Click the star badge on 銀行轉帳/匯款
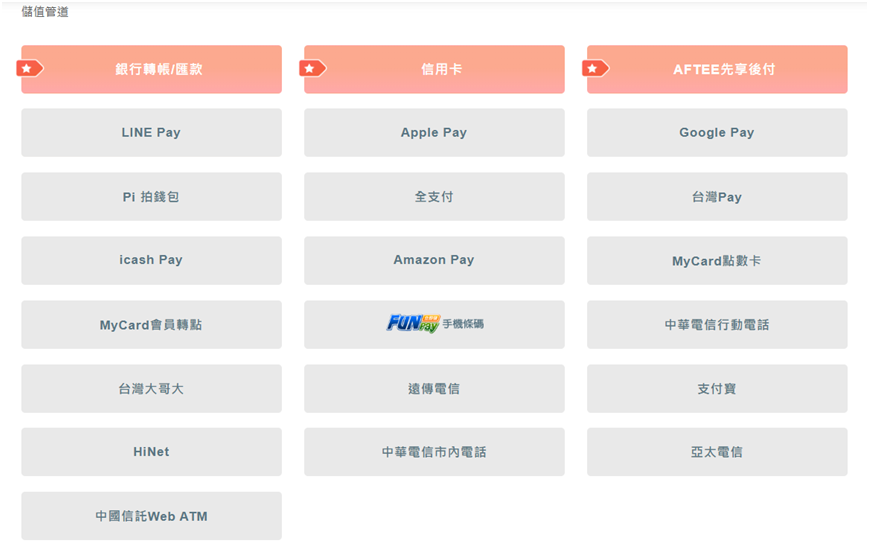This screenshot has width=869, height=554. (x=29, y=69)
